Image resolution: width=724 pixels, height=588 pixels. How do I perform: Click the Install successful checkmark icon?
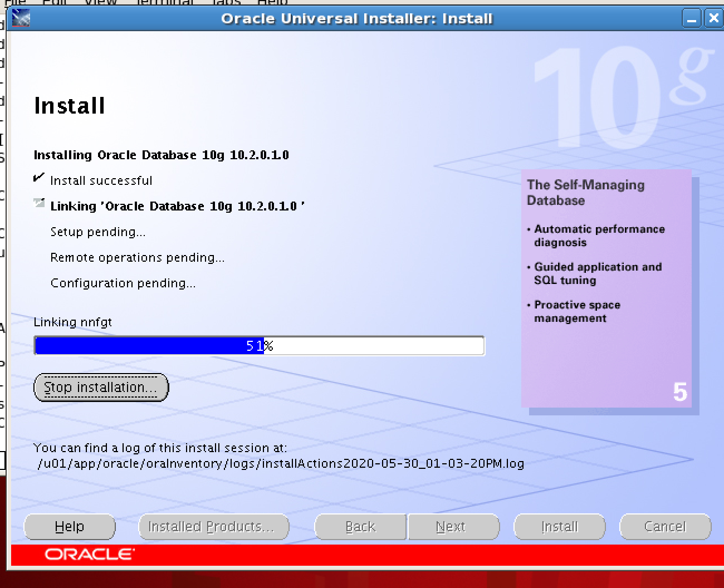click(x=38, y=178)
